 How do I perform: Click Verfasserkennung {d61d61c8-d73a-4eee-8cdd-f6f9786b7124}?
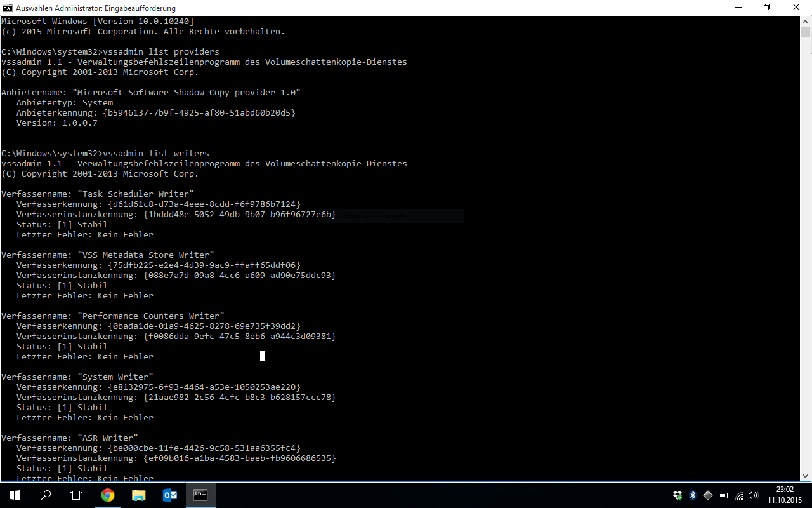click(x=159, y=204)
